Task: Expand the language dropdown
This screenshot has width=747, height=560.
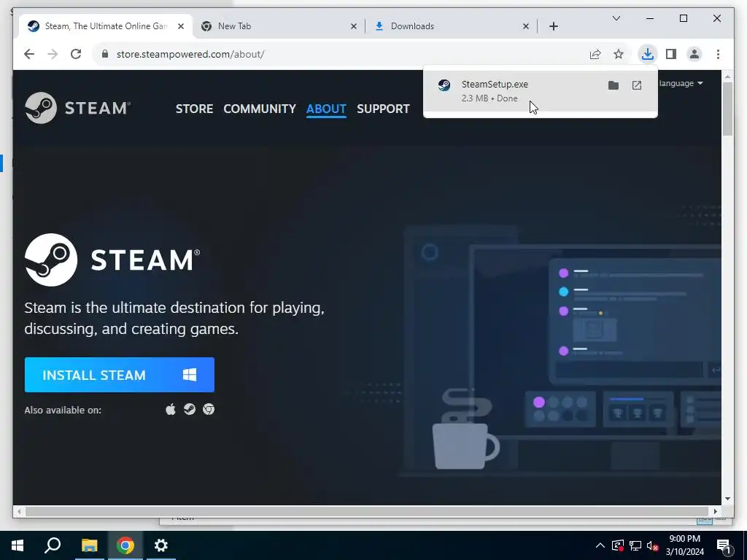Action: (x=681, y=83)
